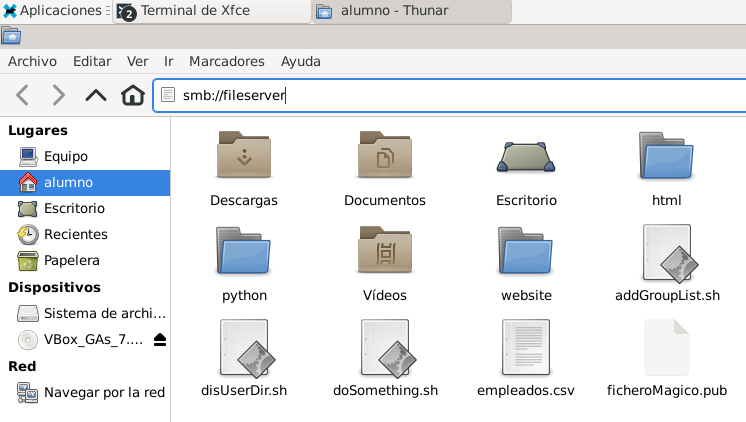746x422 pixels.
Task: Open the Archivo menu
Action: pyautogui.click(x=32, y=61)
